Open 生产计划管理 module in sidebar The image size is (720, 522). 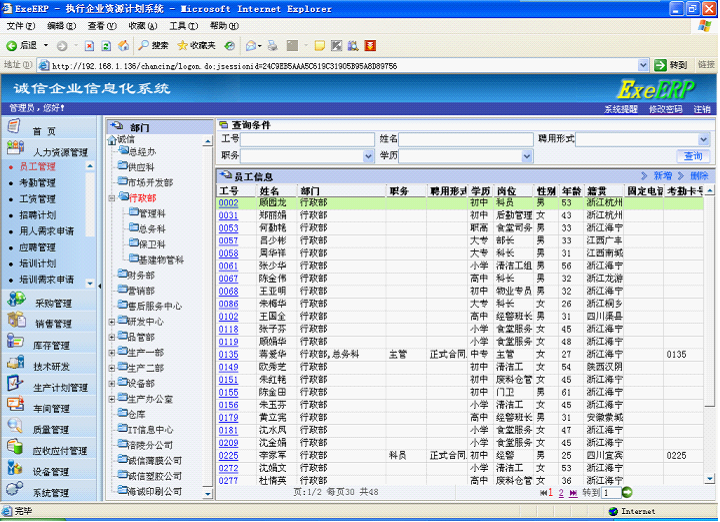pyautogui.click(x=60, y=387)
